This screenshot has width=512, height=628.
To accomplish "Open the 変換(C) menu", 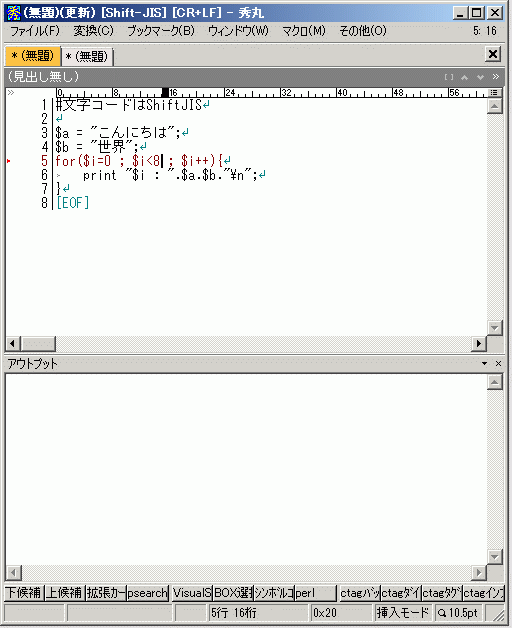I will point(93,31).
